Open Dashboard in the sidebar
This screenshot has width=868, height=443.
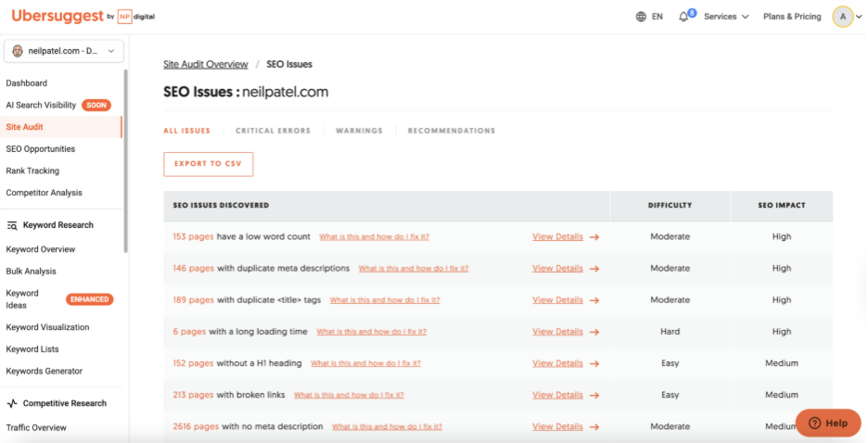tap(27, 83)
